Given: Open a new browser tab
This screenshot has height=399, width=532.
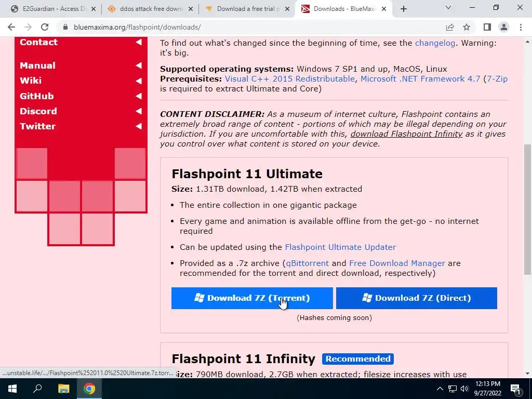Looking at the screenshot, I should coord(403,9).
